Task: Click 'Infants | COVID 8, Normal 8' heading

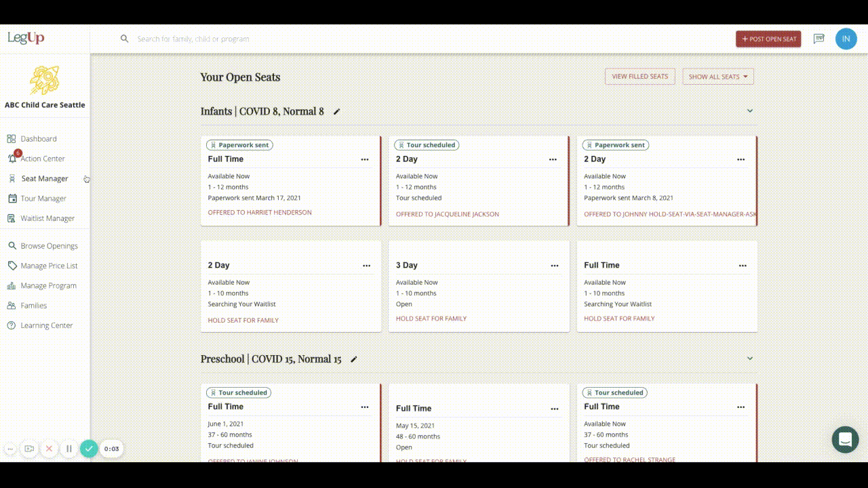Action: tap(262, 111)
